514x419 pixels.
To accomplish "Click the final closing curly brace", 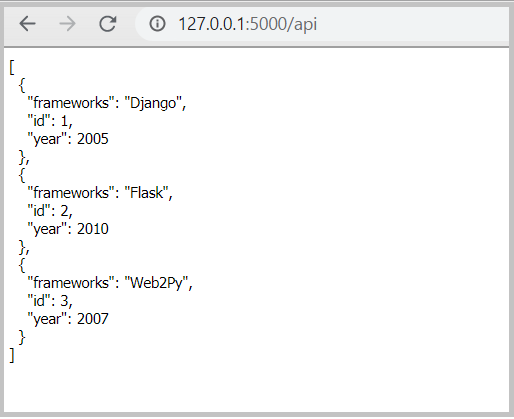I will 22,337.
